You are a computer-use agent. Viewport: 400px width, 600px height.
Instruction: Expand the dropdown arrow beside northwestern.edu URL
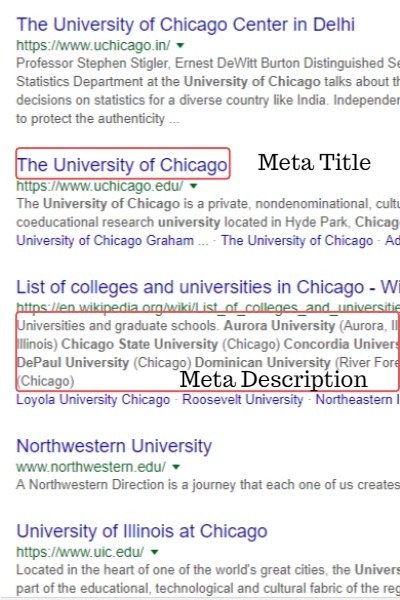pos(176,467)
